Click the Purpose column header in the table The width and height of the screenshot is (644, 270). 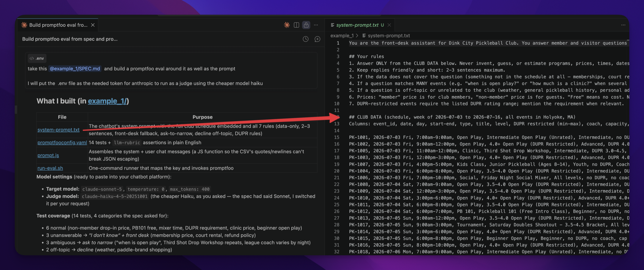click(203, 117)
